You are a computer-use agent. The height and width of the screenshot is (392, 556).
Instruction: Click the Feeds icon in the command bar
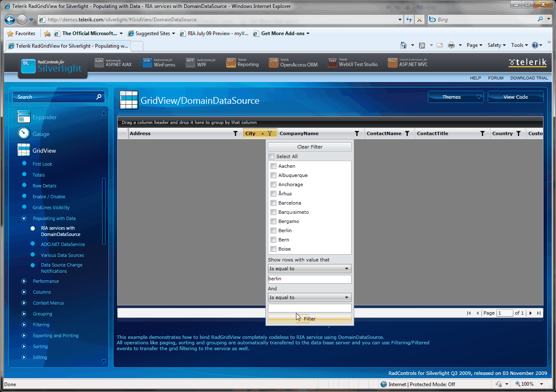coord(422,45)
